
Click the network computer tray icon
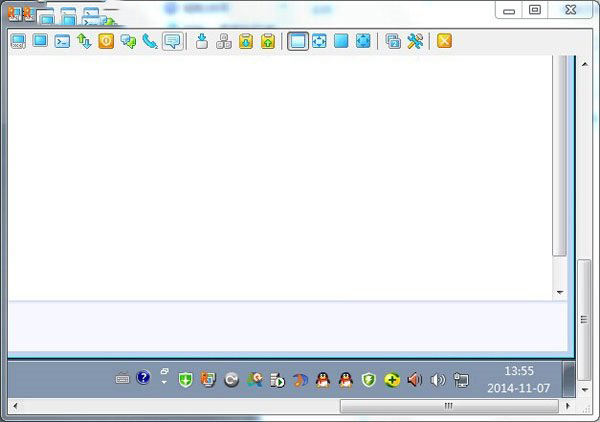point(461,380)
